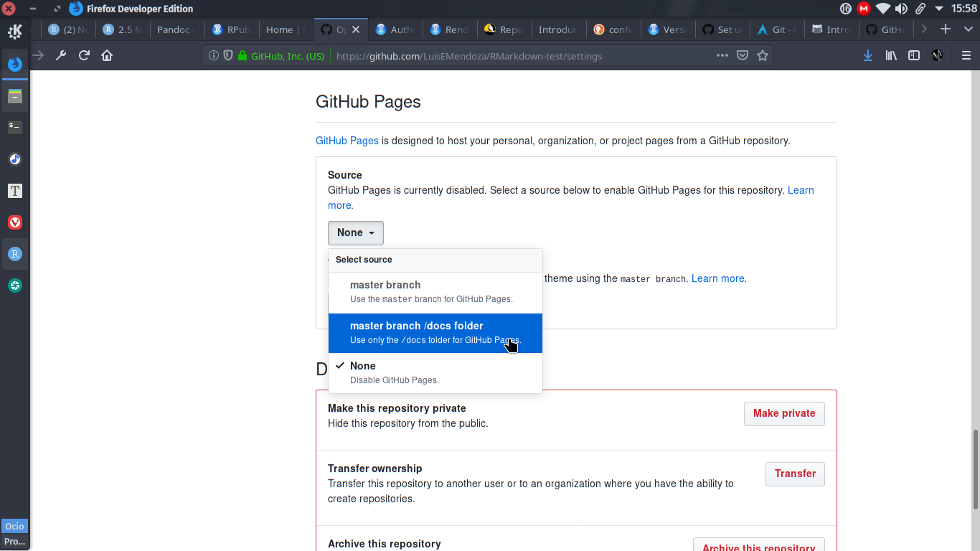Close the active Options tab
Image resolution: width=980 pixels, height=551 pixels.
(x=357, y=29)
